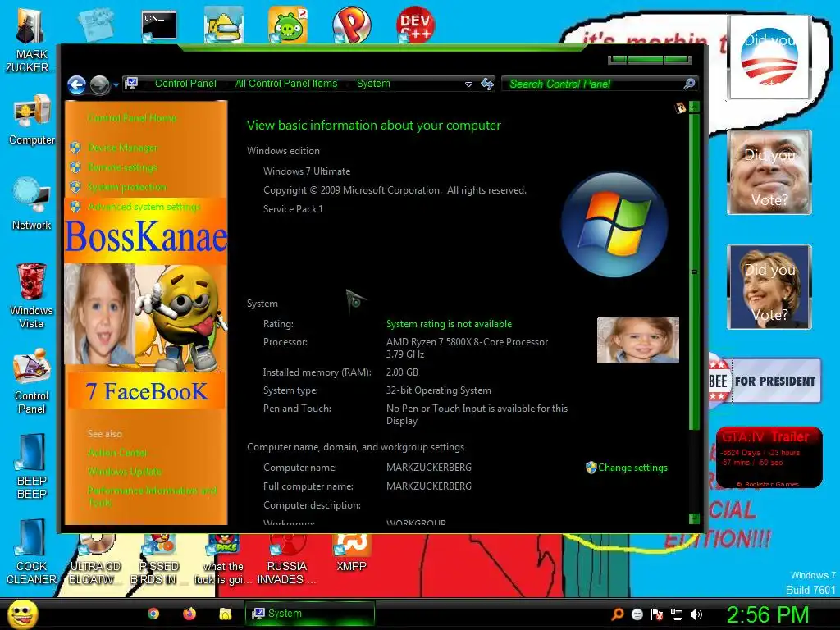The width and height of the screenshot is (840, 630).
Task: Select the ULTRA CD BLOATW desktop shortcut
Action: [x=95, y=559]
